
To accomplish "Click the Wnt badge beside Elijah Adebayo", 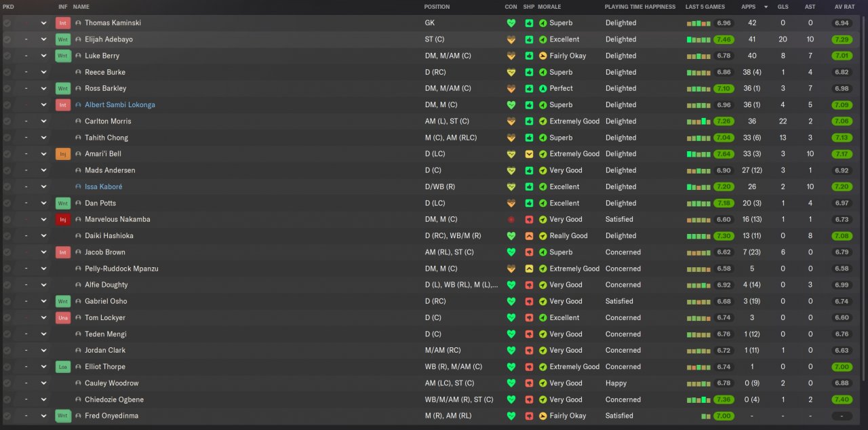I will [63, 39].
